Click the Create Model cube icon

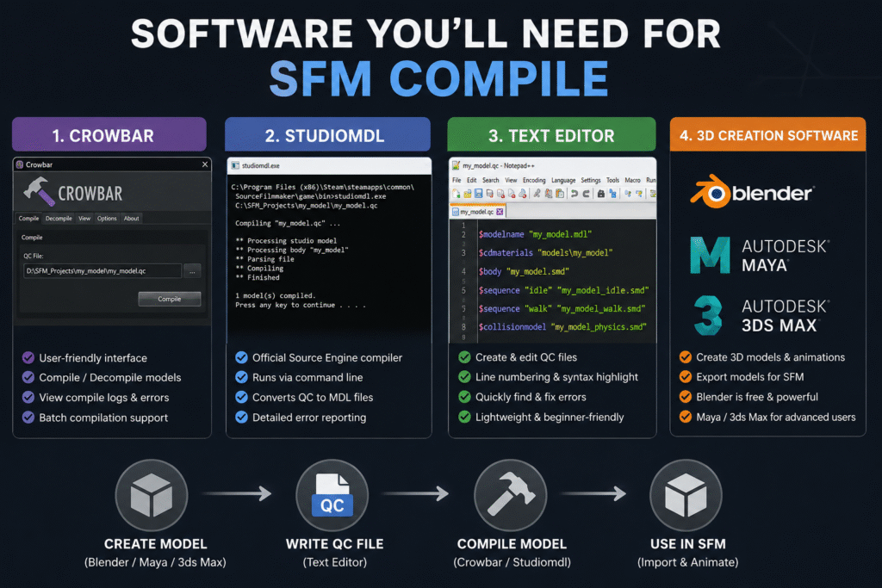point(152,495)
